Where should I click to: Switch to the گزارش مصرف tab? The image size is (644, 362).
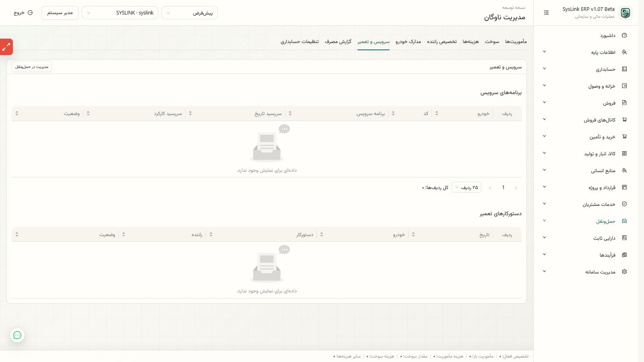click(x=338, y=42)
